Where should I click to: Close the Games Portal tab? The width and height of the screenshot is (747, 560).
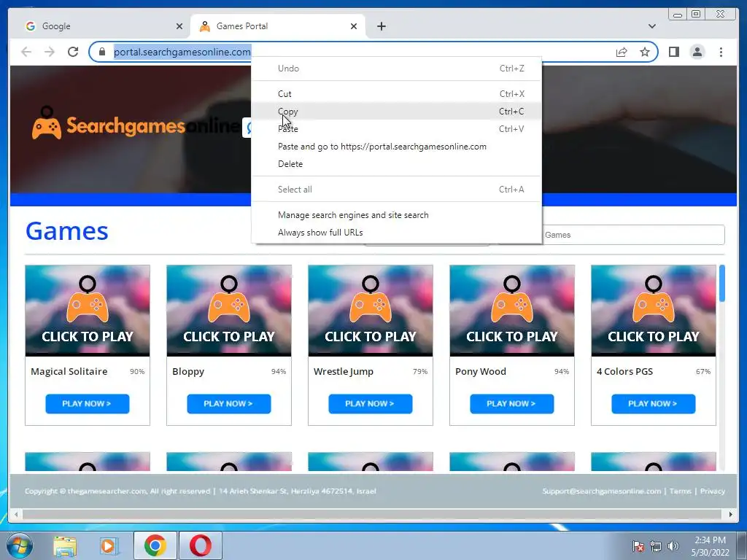(x=354, y=26)
